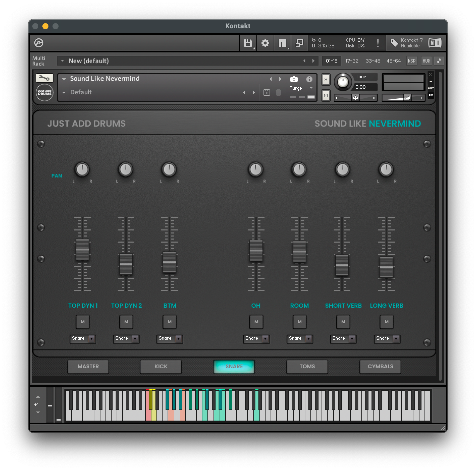
Task: Click the master Tune knob
Action: click(x=342, y=82)
